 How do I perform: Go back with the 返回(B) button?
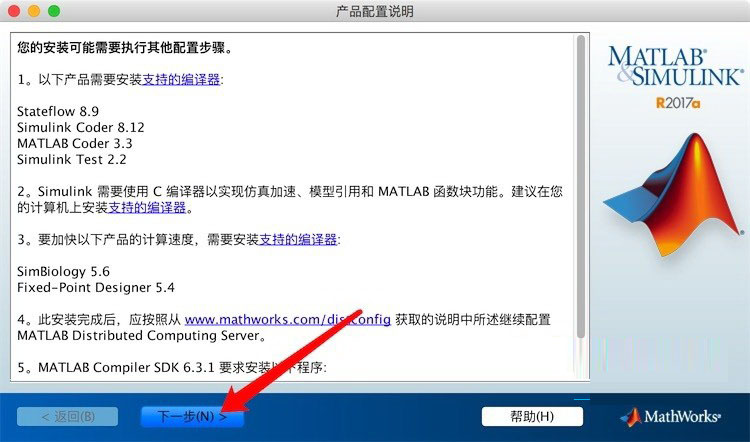(67, 417)
